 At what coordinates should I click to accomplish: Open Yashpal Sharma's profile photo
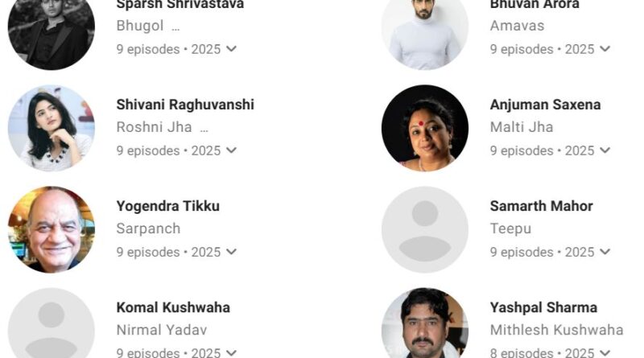[425, 323]
